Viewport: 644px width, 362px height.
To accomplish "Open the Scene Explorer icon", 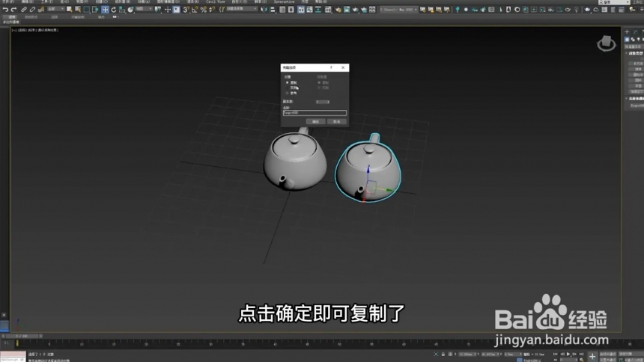I will pos(282,10).
